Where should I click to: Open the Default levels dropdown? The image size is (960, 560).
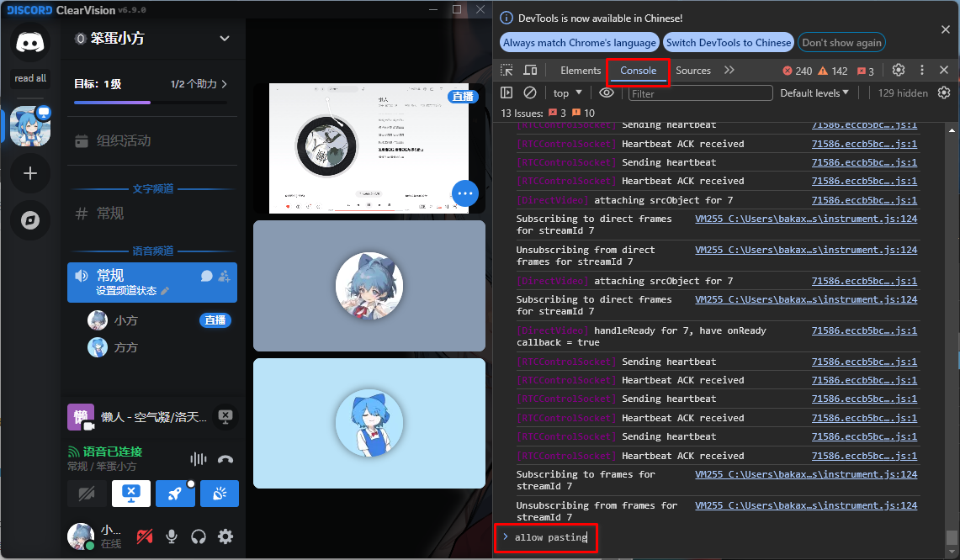pyautogui.click(x=814, y=93)
